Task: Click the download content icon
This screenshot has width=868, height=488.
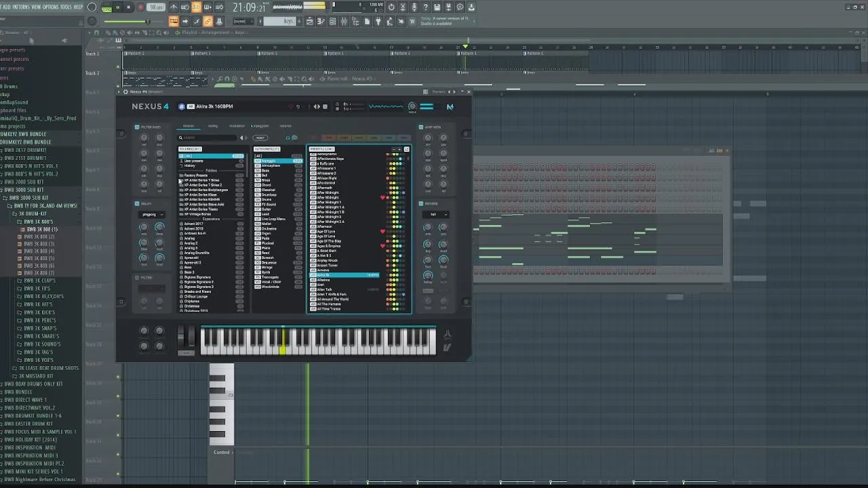Action: point(471,7)
